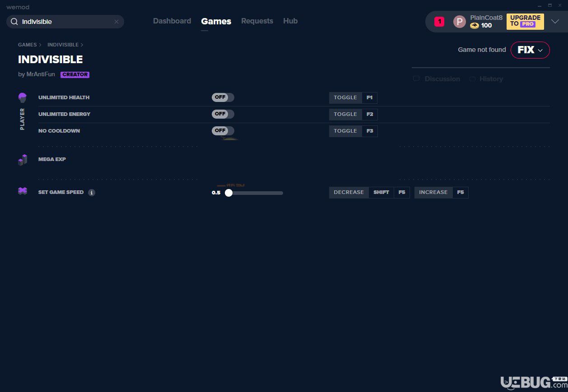The height and width of the screenshot is (392, 568).
Task: Click the game speed cross icon
Action: coord(23,191)
